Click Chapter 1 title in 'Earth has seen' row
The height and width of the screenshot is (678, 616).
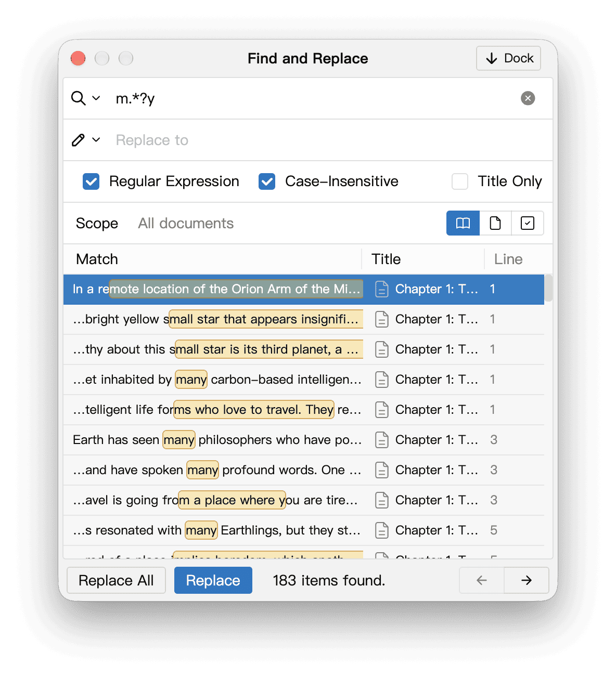tap(437, 440)
